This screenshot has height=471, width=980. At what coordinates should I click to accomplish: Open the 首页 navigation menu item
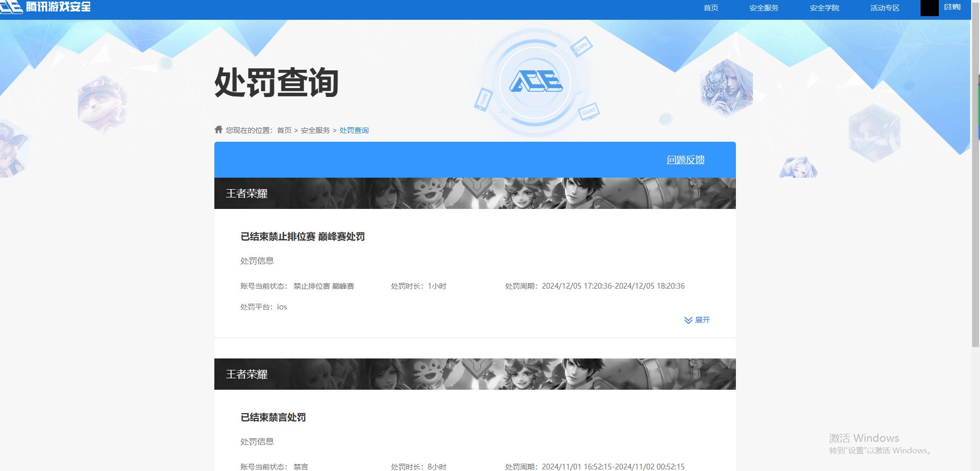[711, 8]
